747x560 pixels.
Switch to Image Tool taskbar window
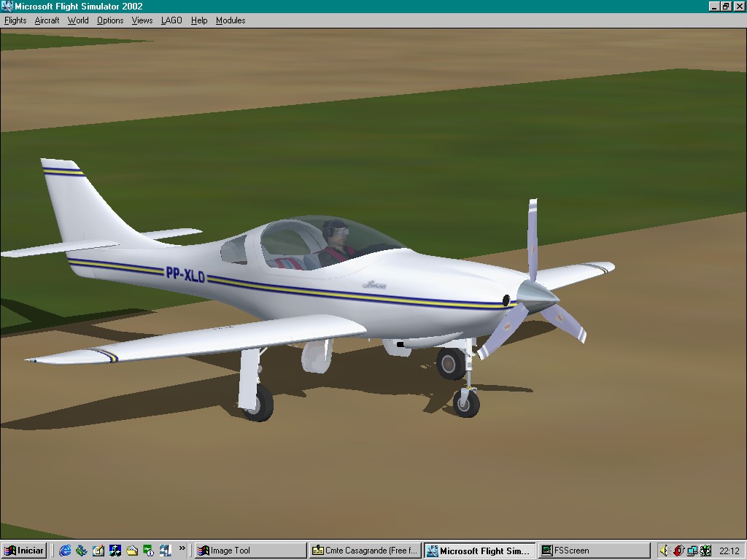[x=251, y=551]
